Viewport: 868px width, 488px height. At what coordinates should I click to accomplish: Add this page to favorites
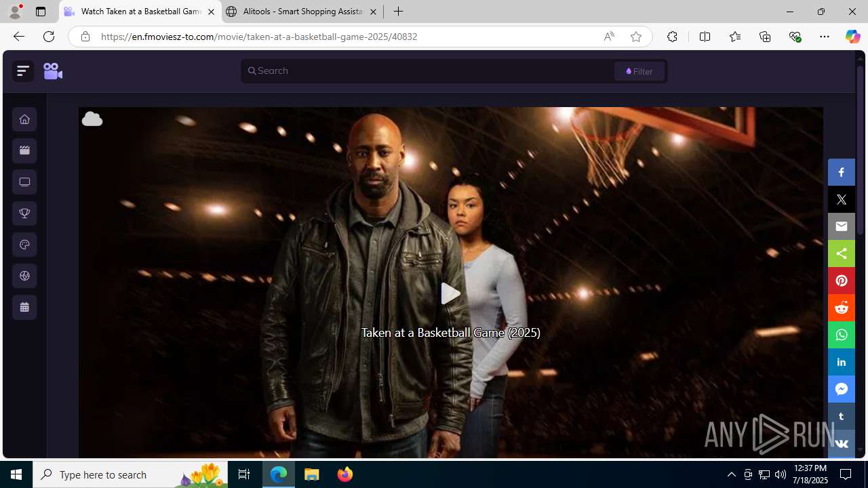[636, 37]
